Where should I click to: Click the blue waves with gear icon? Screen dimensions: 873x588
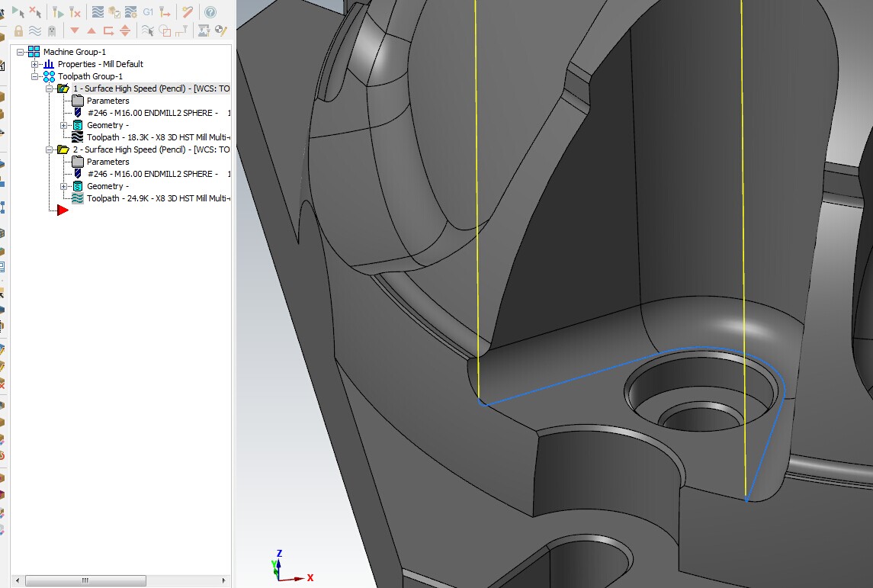click(x=131, y=11)
